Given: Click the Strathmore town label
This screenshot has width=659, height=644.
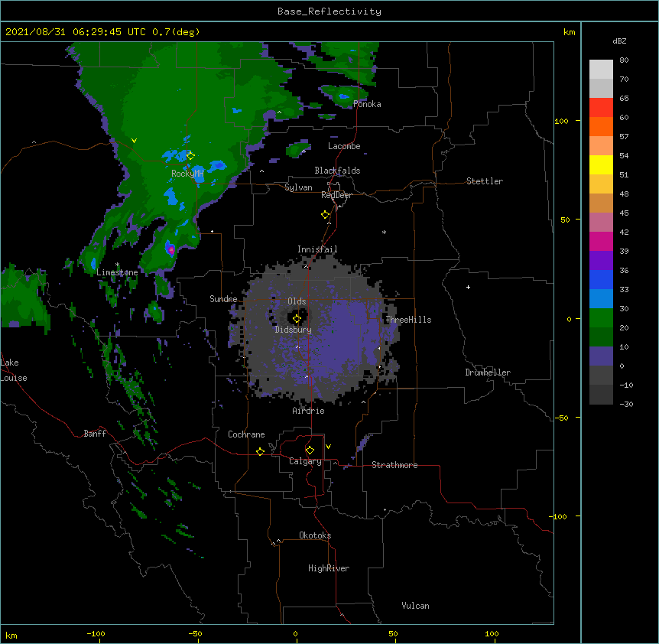Looking at the screenshot, I should pos(394,465).
